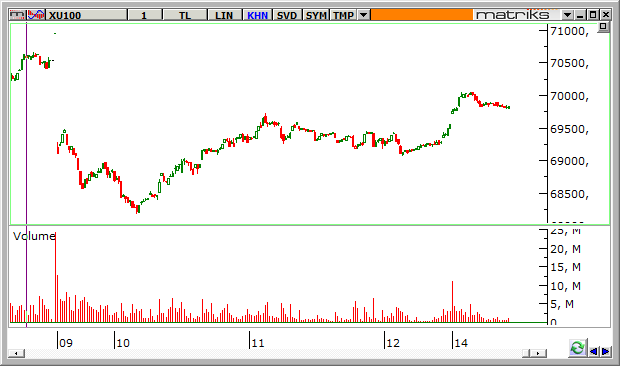Click the 69500 price axis label

tap(569, 129)
